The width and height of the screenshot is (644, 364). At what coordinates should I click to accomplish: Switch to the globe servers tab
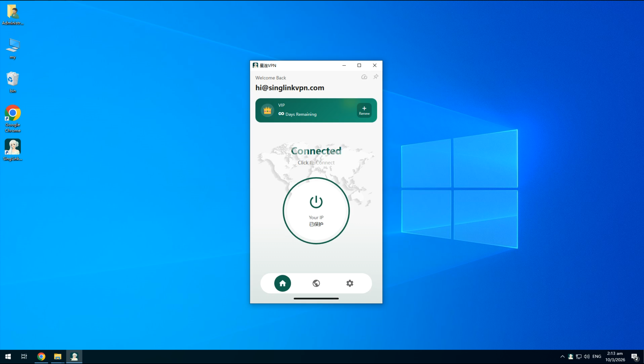pyautogui.click(x=316, y=283)
